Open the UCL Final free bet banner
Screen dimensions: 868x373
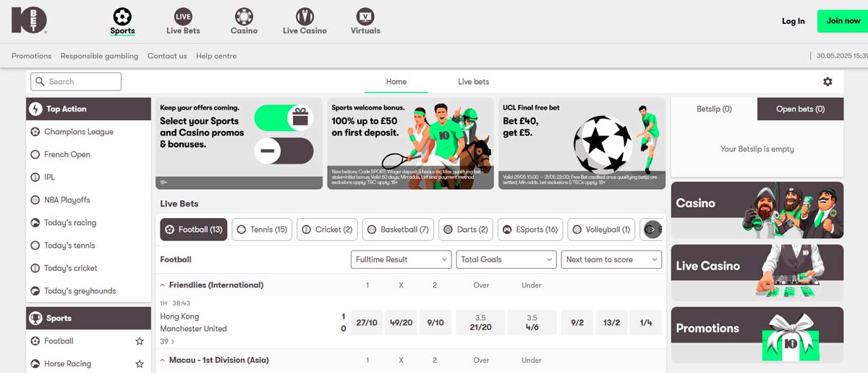(x=582, y=143)
